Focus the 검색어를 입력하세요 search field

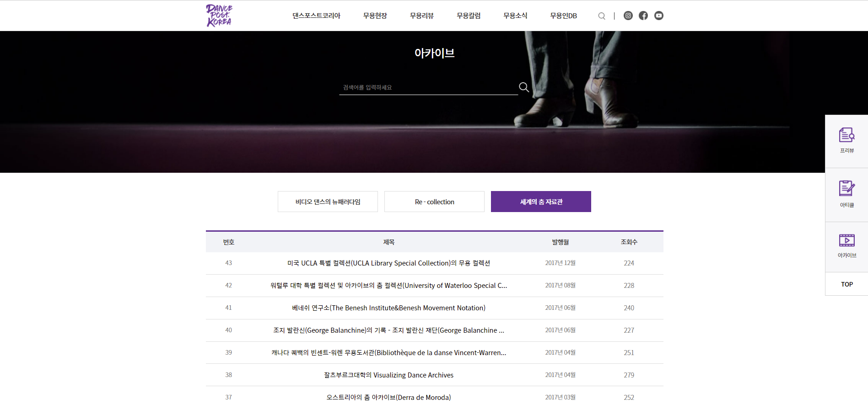coord(428,87)
